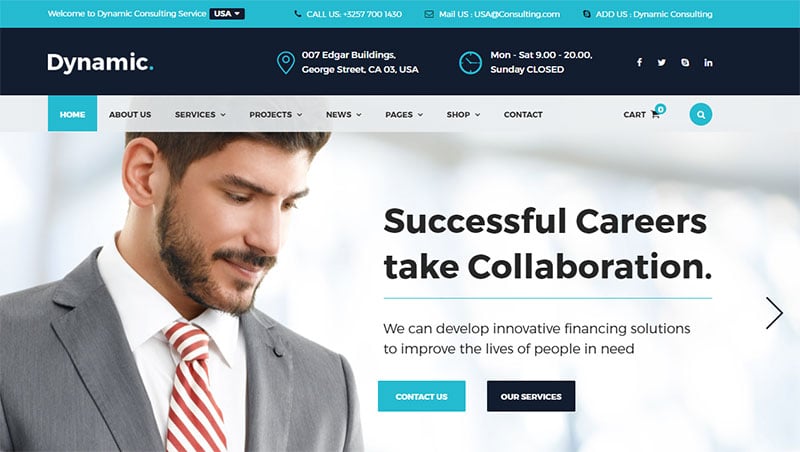Click the Dynamic site logo
Image resolution: width=800 pixels, height=452 pixels.
[101, 63]
